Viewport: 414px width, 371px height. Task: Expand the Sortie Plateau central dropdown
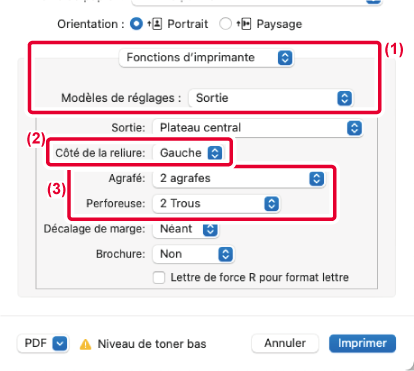coord(257,128)
